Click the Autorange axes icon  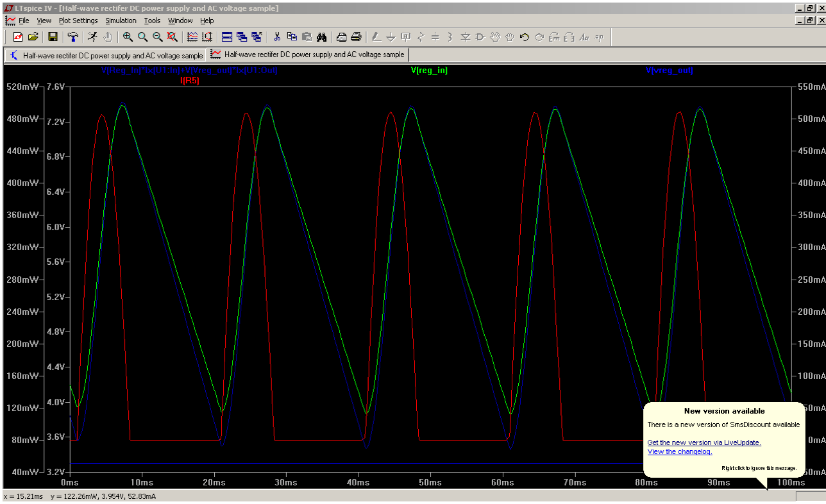(x=206, y=37)
